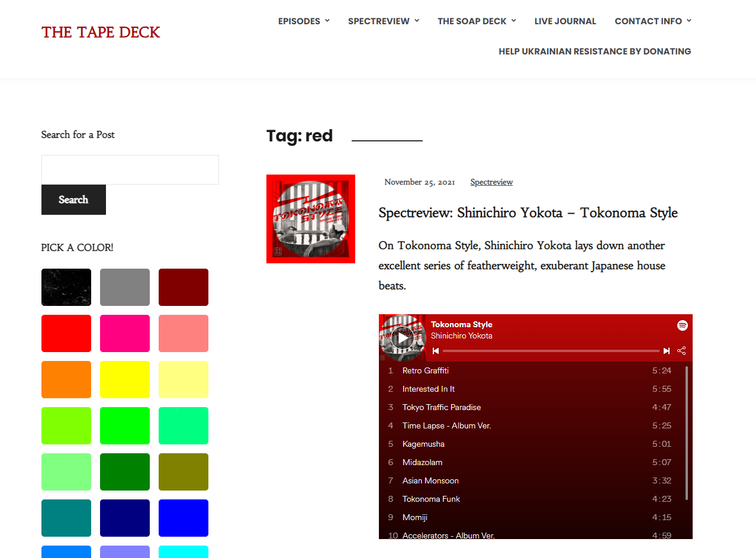Pick the dark green color swatch

pos(125,472)
